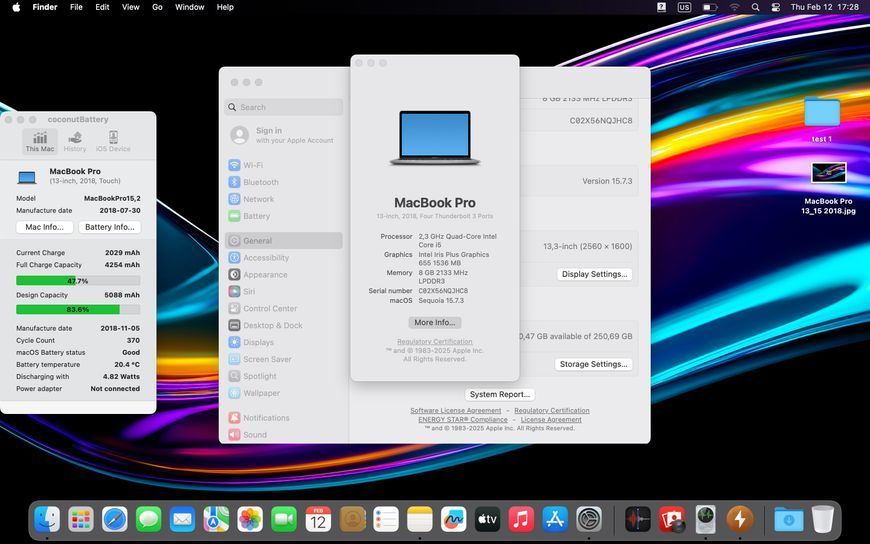Open Launchpad in the Dock
This screenshot has width=870, height=544.
[x=81, y=520]
